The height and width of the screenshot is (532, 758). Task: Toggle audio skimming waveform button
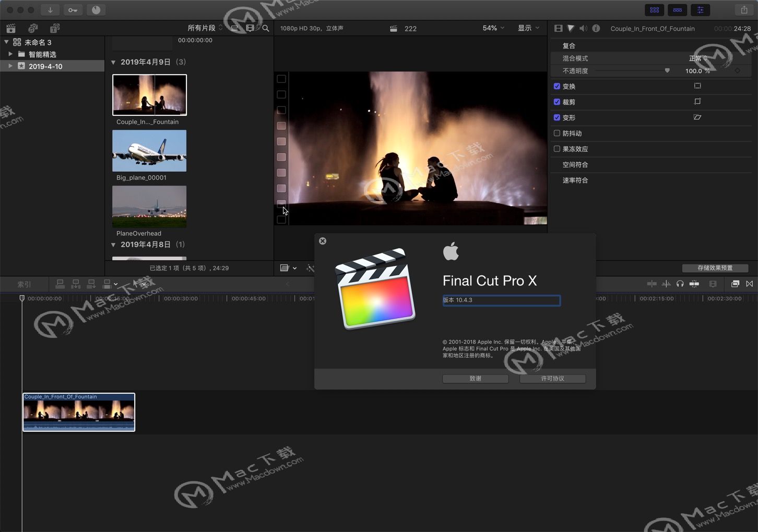(x=666, y=284)
